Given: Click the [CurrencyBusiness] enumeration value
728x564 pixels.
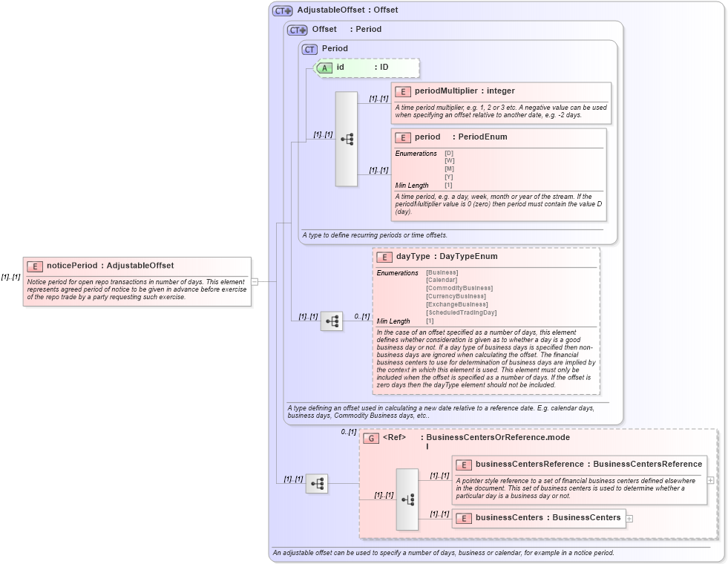Looking at the screenshot, I should [456, 296].
